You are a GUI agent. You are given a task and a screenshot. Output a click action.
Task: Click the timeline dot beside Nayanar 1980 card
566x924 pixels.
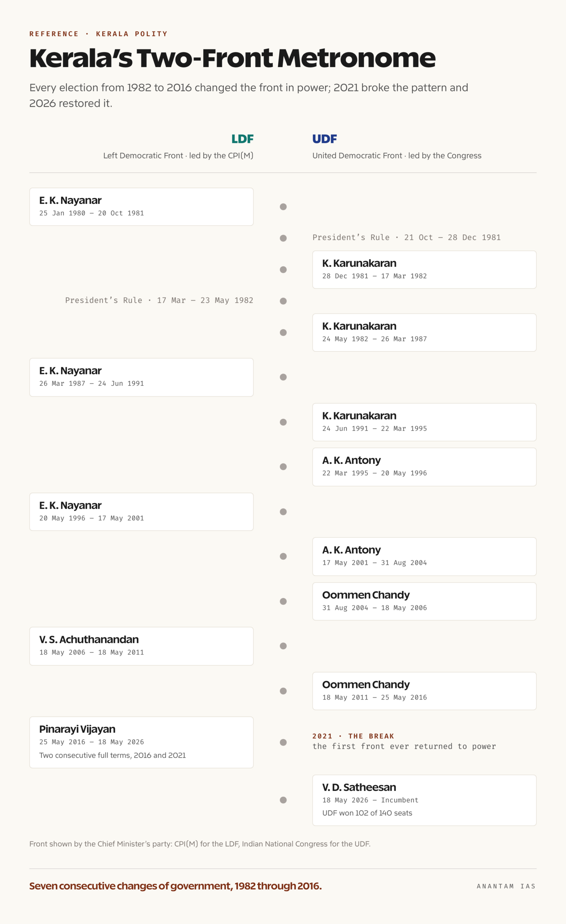pos(283,206)
